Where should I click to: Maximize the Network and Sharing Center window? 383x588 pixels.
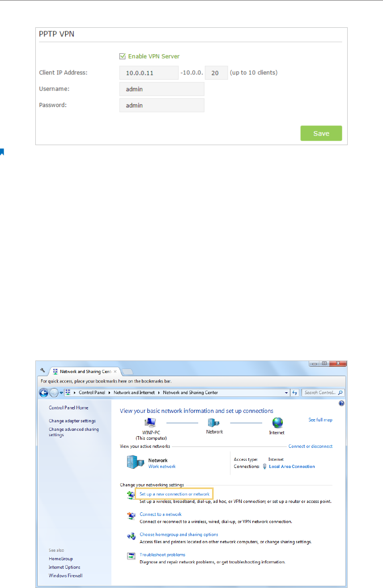(x=325, y=364)
